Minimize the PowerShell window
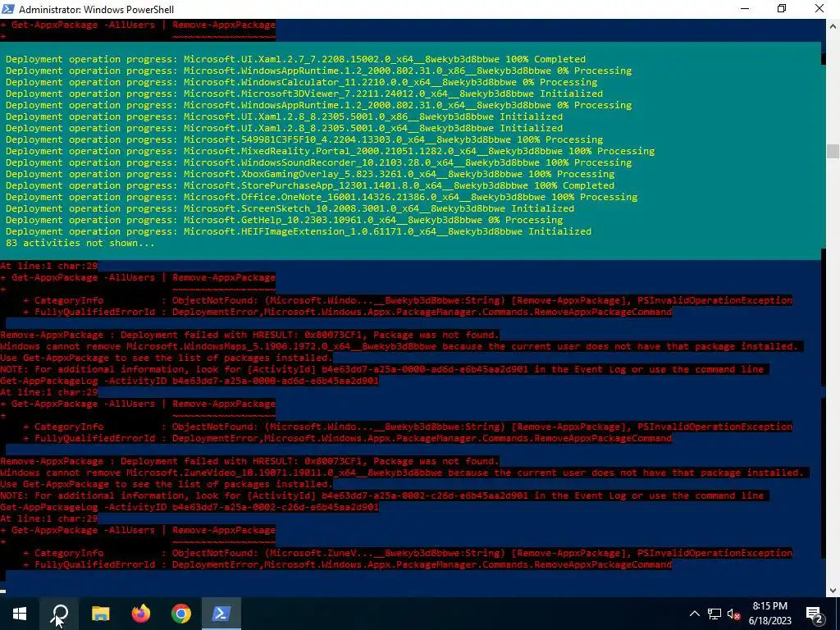This screenshot has width=840, height=630. tap(745, 9)
